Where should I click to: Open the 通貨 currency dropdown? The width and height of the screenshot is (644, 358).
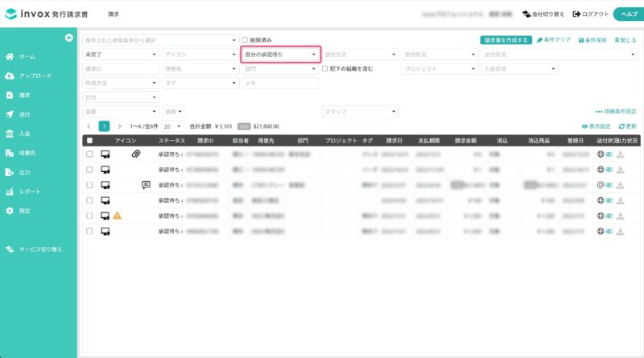[x=174, y=111]
